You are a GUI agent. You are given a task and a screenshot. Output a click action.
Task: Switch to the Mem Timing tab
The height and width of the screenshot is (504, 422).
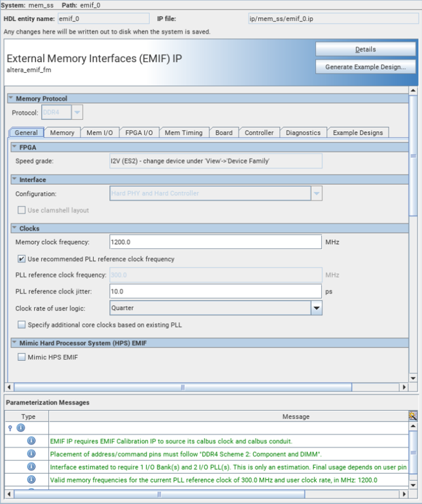(x=183, y=132)
